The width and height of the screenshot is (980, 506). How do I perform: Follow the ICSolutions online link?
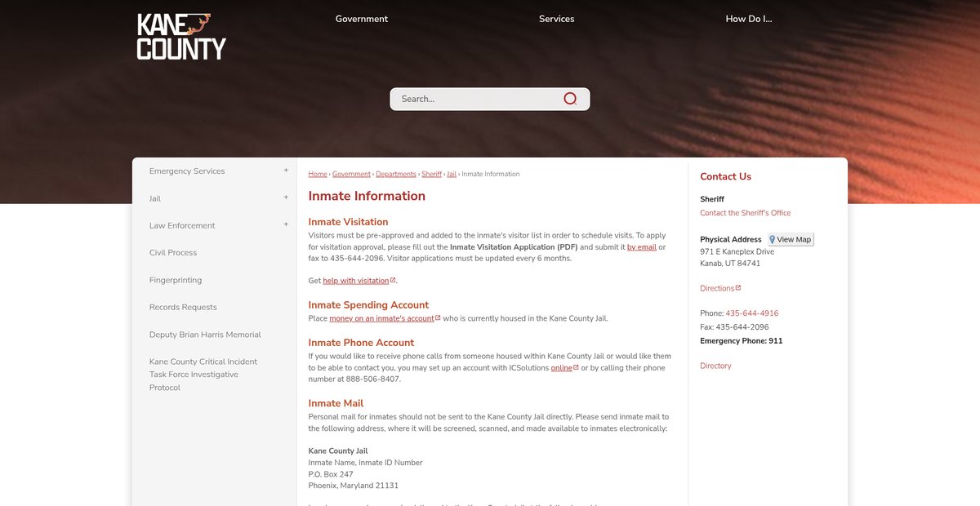tap(561, 368)
